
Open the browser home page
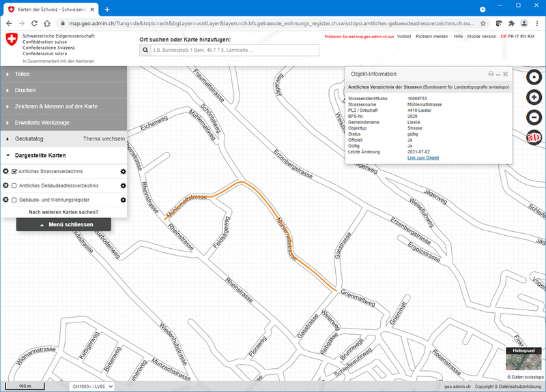point(47,23)
